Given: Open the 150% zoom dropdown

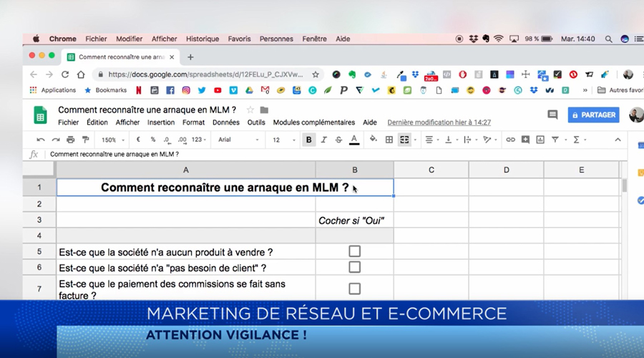Looking at the screenshot, I should tap(112, 140).
